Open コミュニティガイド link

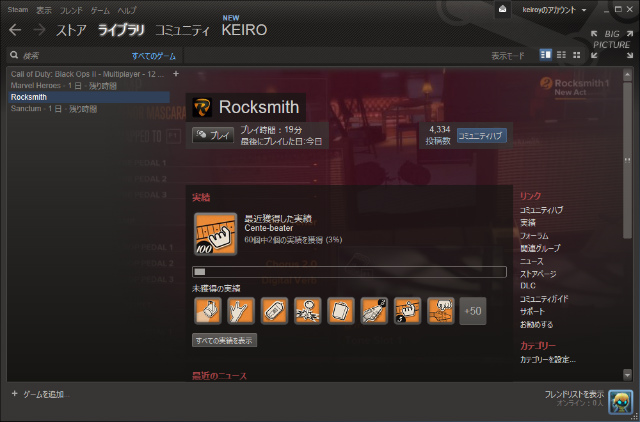tap(544, 299)
